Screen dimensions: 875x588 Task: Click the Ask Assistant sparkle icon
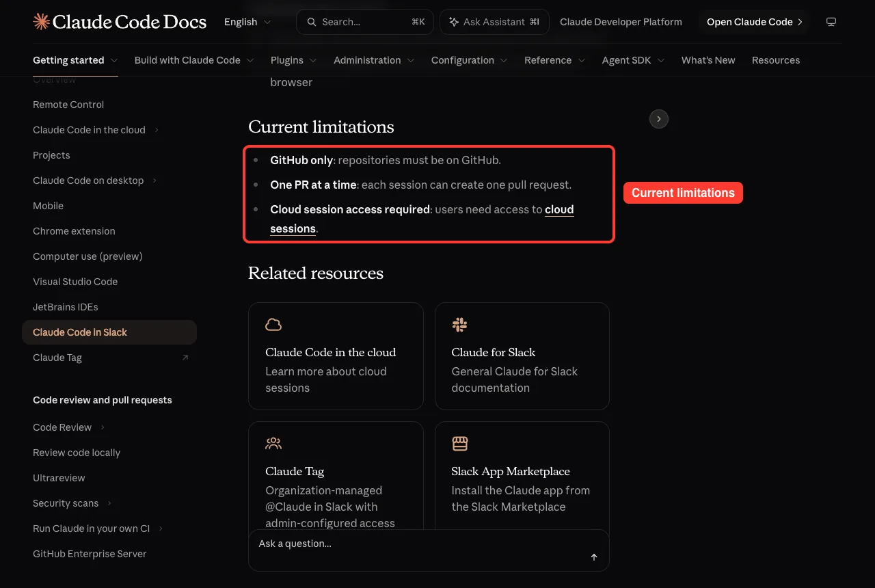pos(454,22)
